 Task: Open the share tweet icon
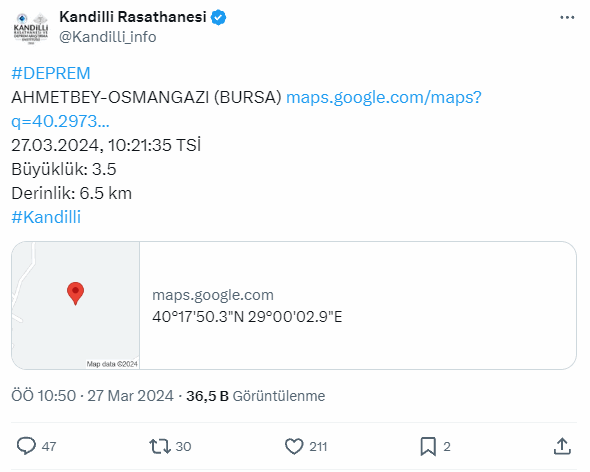pyautogui.click(x=562, y=446)
